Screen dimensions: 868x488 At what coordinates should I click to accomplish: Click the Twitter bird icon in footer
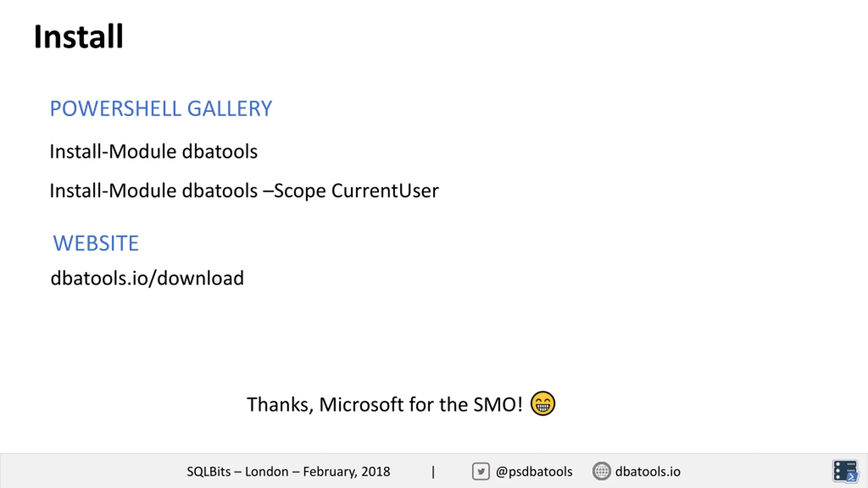(481, 471)
